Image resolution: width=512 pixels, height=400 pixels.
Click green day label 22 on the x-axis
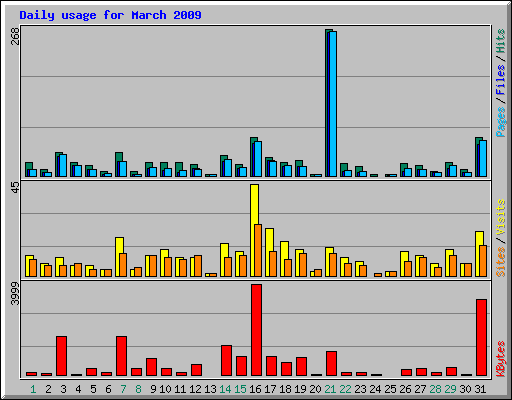345,389
